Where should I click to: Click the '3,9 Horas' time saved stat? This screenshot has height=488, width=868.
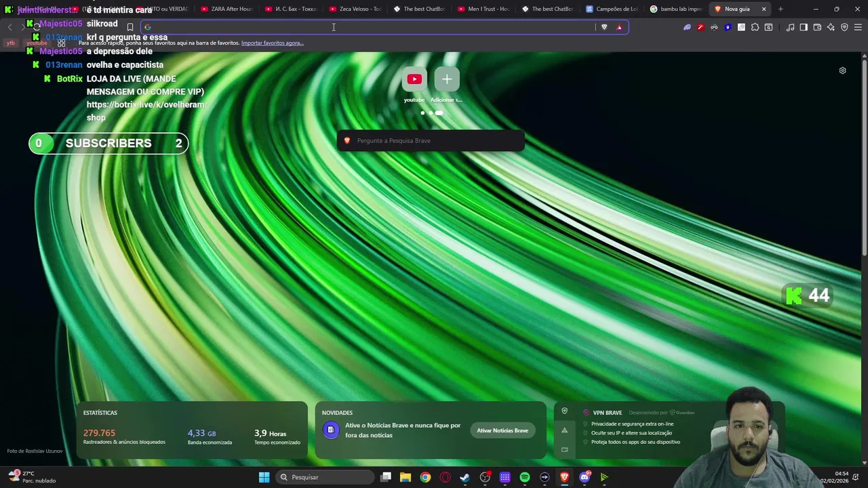click(270, 433)
